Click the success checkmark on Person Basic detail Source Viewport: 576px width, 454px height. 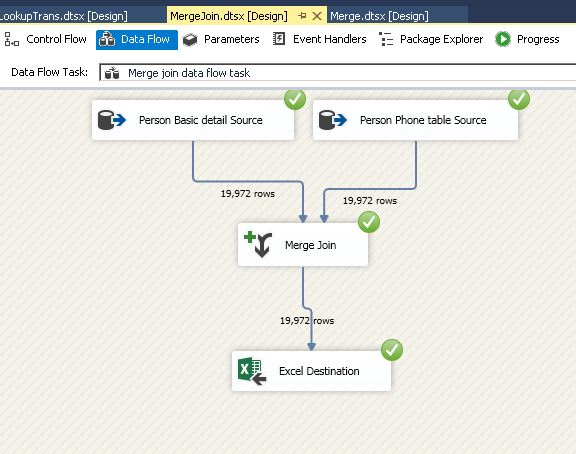pos(295,99)
